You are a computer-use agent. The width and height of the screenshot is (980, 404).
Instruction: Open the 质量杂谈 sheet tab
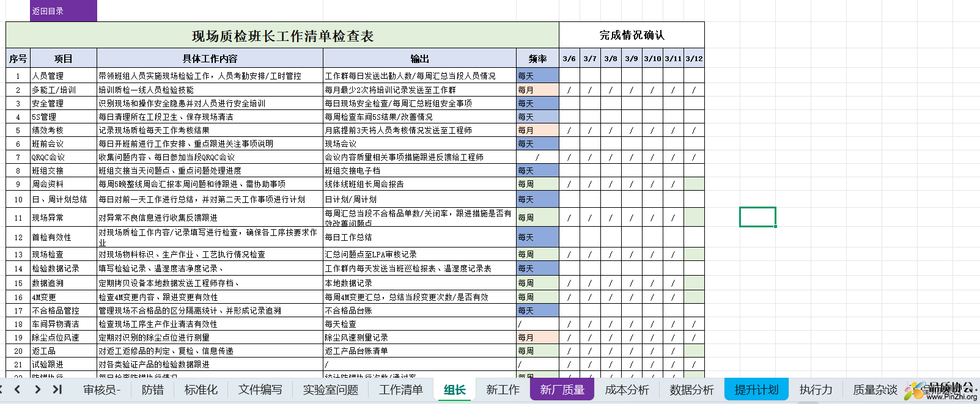[x=875, y=389]
